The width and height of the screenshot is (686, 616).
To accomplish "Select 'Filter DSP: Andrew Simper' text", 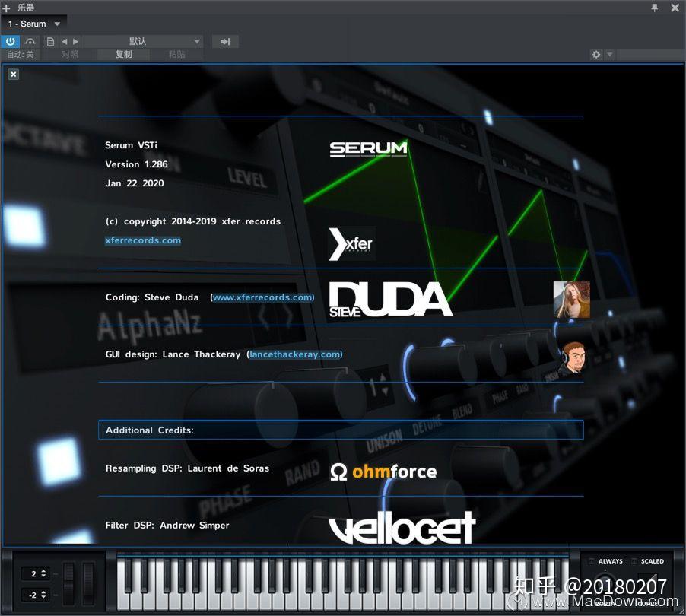I will pyautogui.click(x=167, y=526).
